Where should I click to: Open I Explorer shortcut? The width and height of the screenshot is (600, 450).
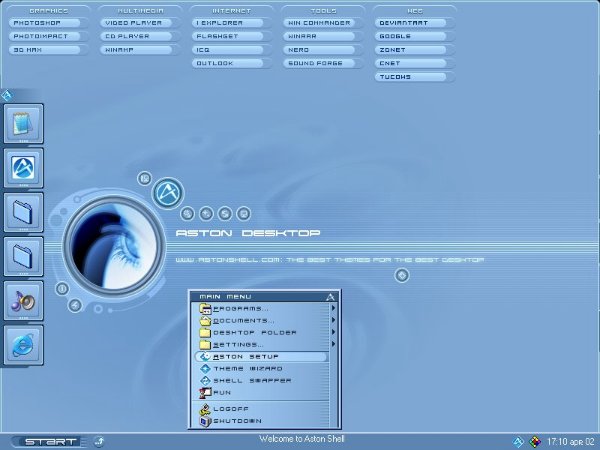[228, 23]
